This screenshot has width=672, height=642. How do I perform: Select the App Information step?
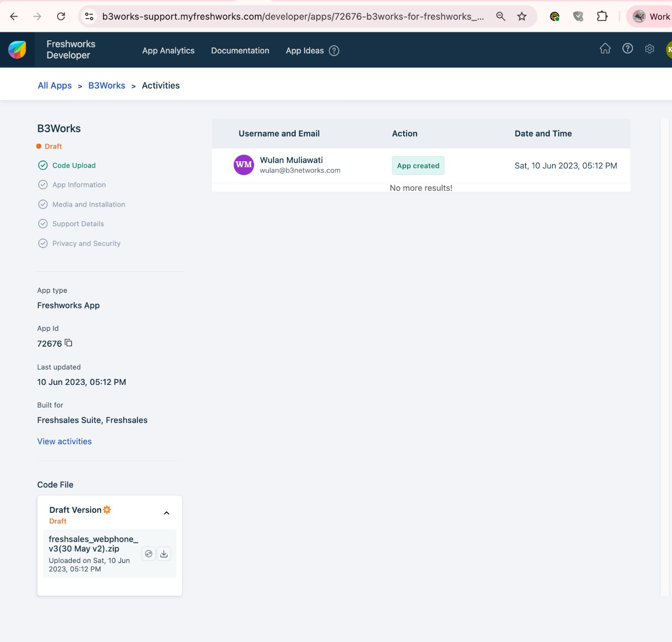(79, 185)
